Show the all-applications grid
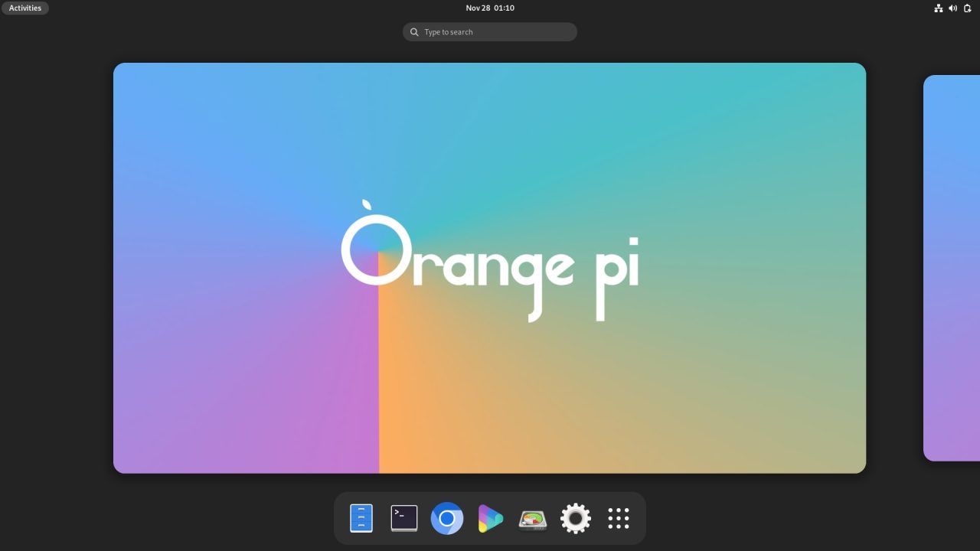 pos(618,518)
